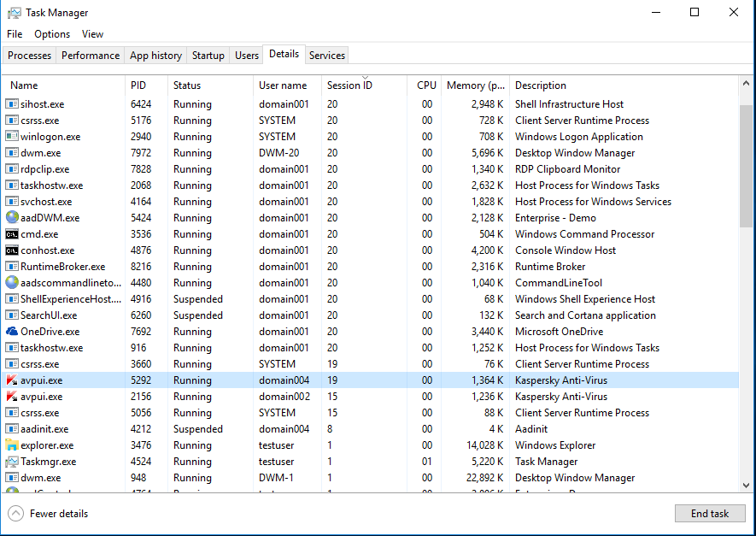
Task: Click the aadDWM.exe globe icon
Action: [12, 218]
